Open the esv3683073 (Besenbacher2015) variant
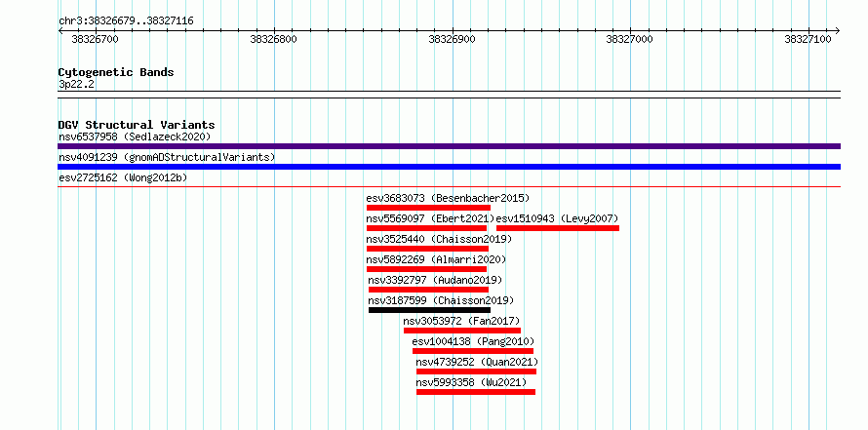This screenshot has width=868, height=430. (448, 198)
